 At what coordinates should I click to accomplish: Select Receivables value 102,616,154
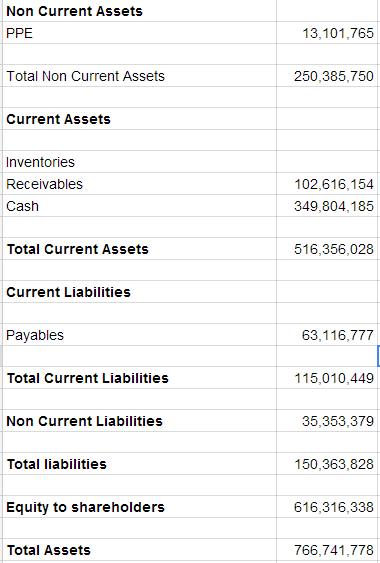(334, 184)
